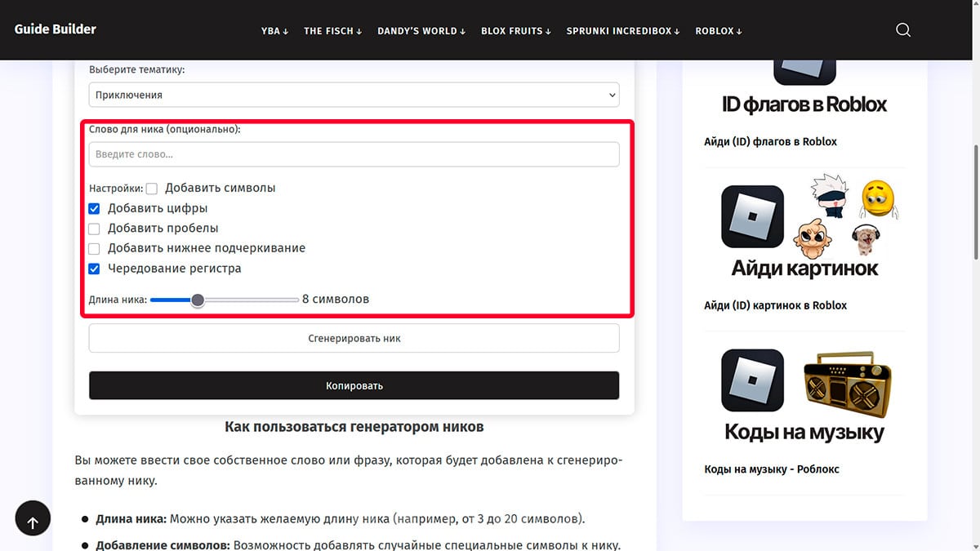980x551 pixels.
Task: Click the scroll-to-top arrow button
Action: 33,518
